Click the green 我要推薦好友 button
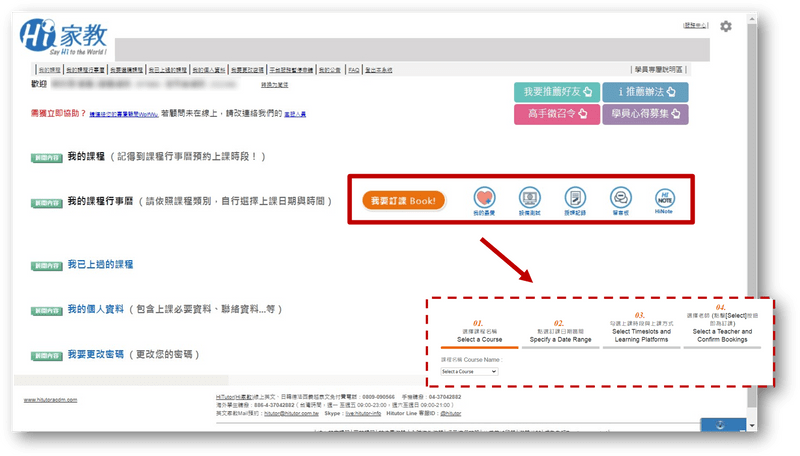The width and height of the screenshot is (800, 456). click(x=555, y=92)
